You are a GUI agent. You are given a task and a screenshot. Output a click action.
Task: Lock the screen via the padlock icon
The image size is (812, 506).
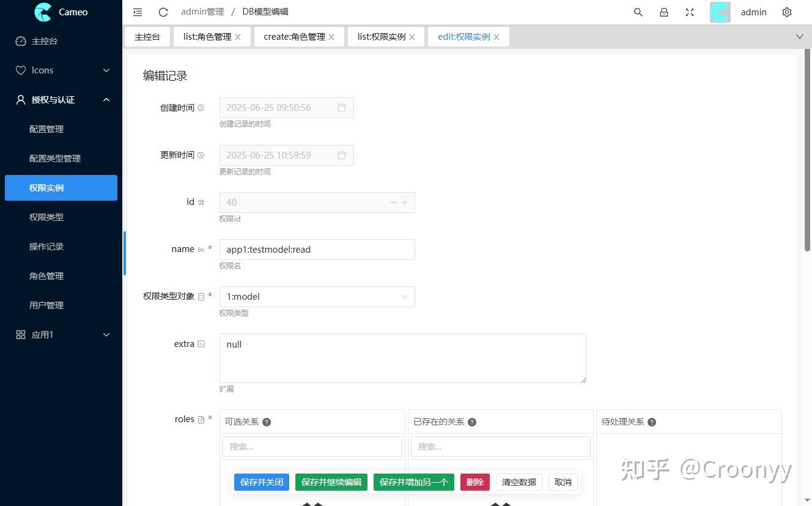point(664,12)
